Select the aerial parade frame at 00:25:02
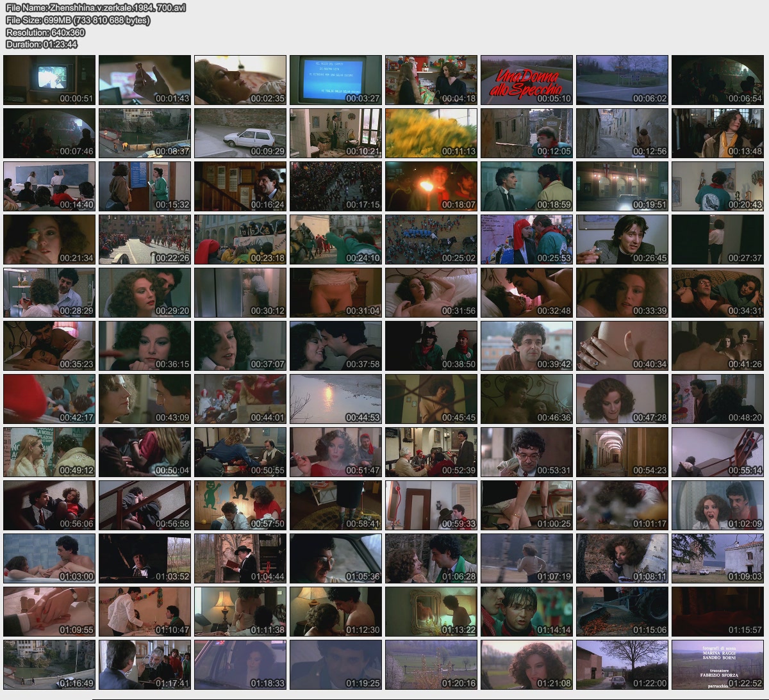This screenshot has height=700, width=769. click(x=431, y=240)
